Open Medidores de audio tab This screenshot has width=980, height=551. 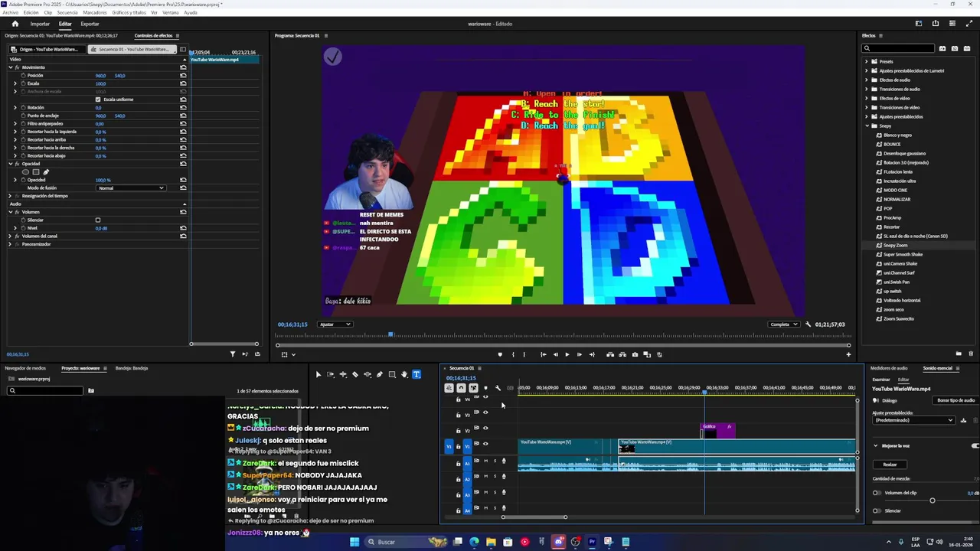point(889,368)
